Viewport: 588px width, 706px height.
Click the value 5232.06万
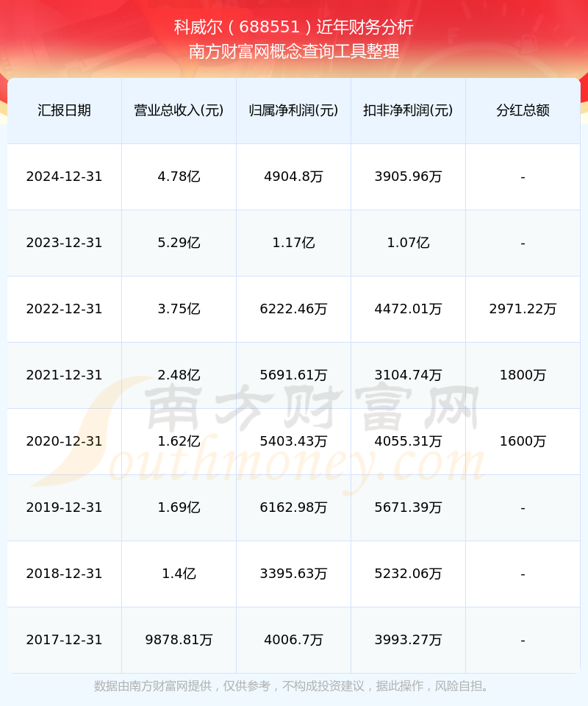(x=408, y=574)
